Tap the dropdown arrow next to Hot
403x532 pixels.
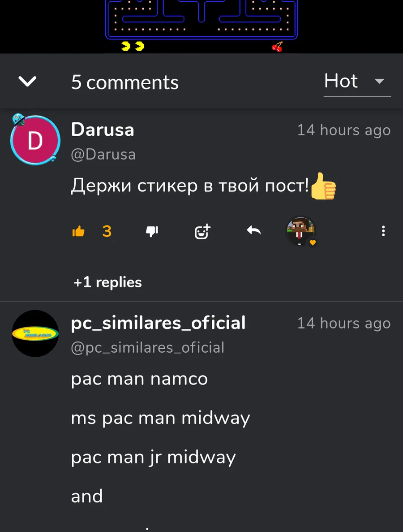pos(379,82)
